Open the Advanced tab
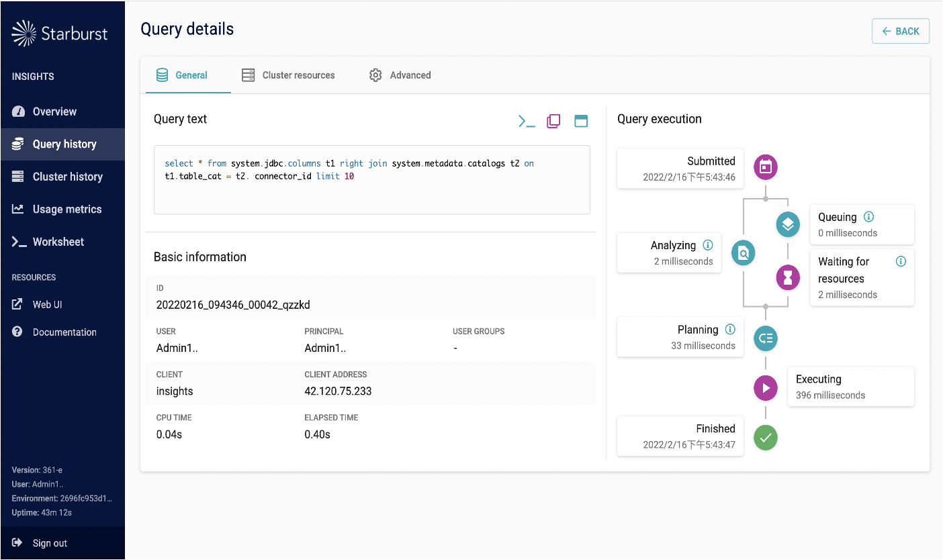This screenshot has width=943, height=560. click(400, 75)
